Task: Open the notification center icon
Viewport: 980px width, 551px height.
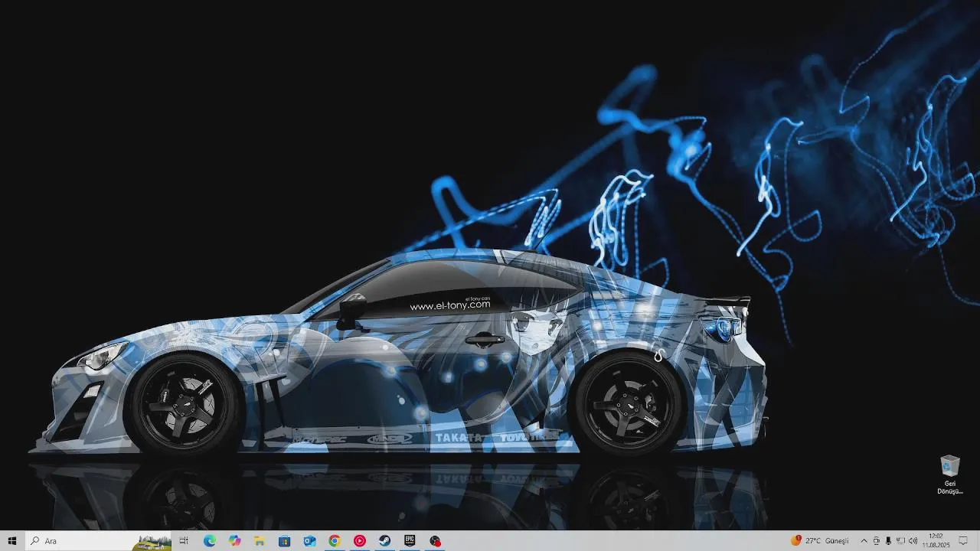Action: [963, 541]
